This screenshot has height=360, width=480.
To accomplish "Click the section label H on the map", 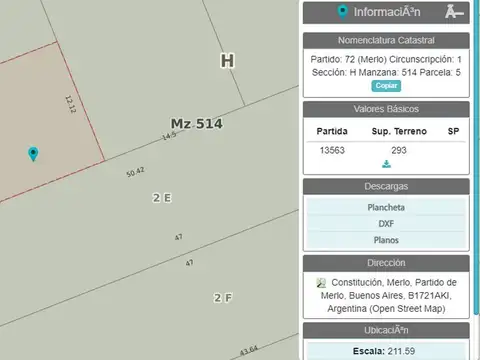I will click(x=227, y=61).
